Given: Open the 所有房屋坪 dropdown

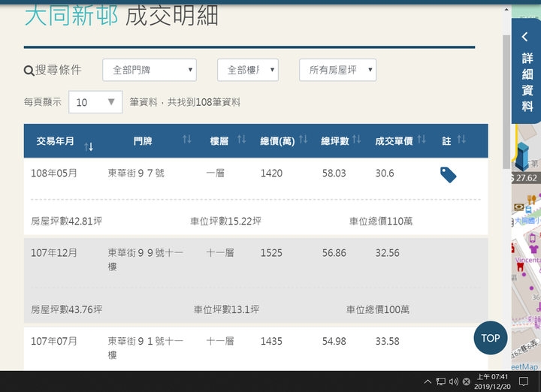Looking at the screenshot, I should pyautogui.click(x=338, y=70).
